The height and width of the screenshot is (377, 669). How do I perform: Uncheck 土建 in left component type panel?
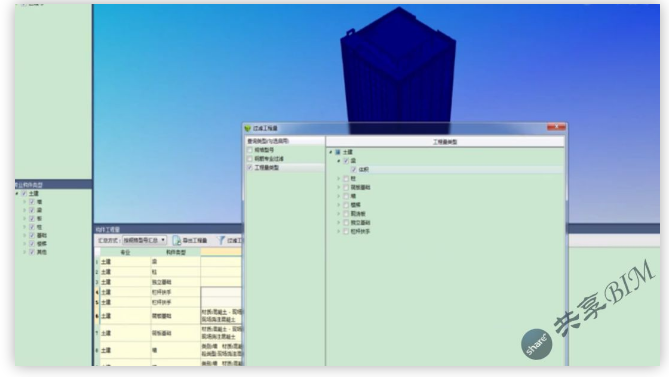pyautogui.click(x=24, y=194)
